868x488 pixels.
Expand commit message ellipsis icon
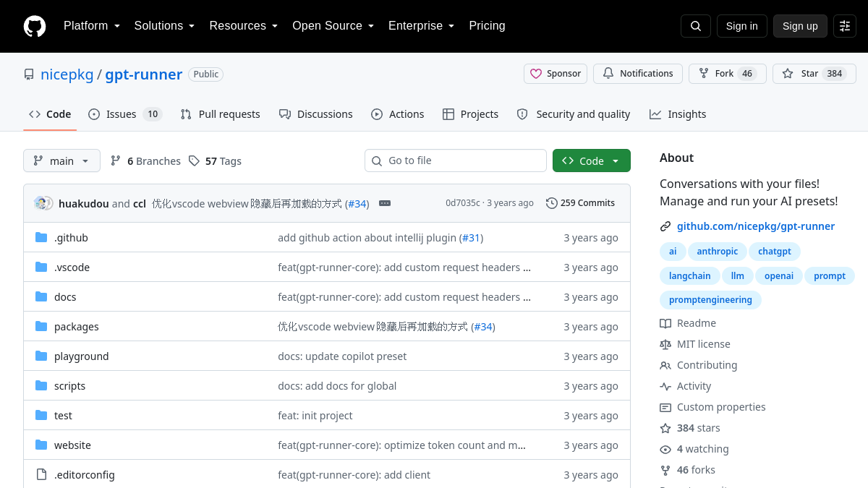tap(385, 203)
